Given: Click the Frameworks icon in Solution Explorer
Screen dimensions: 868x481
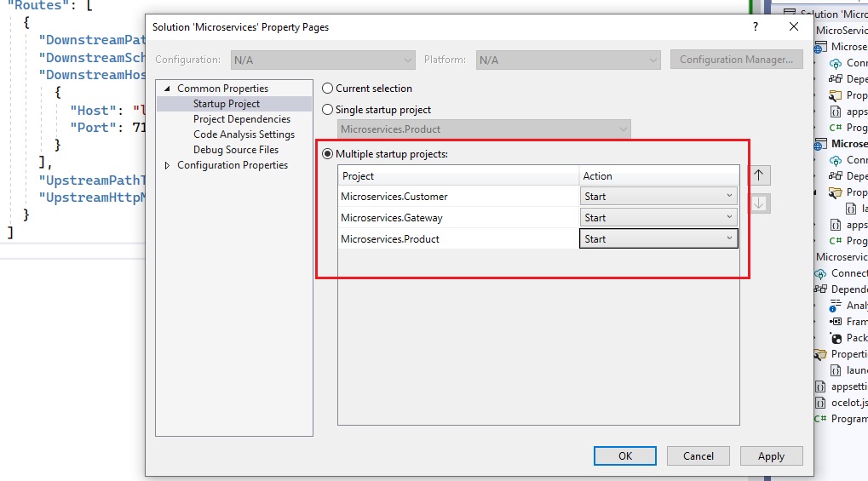Looking at the screenshot, I should point(836,322).
